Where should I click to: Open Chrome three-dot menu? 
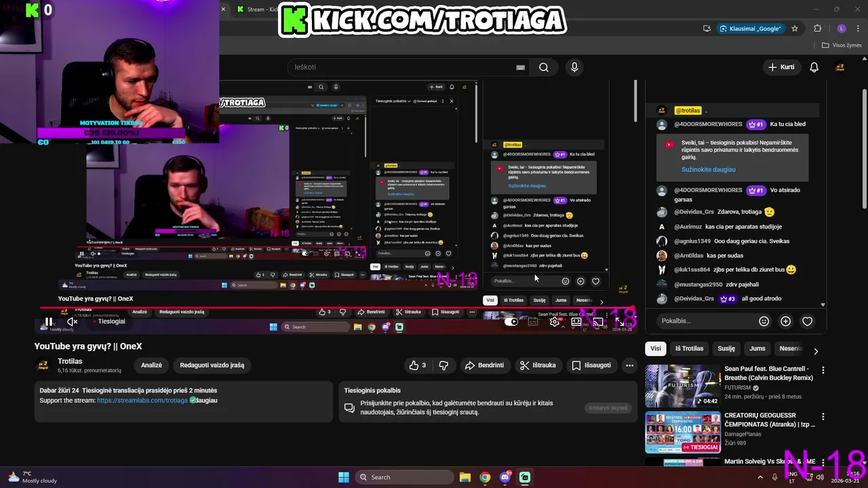click(x=856, y=28)
